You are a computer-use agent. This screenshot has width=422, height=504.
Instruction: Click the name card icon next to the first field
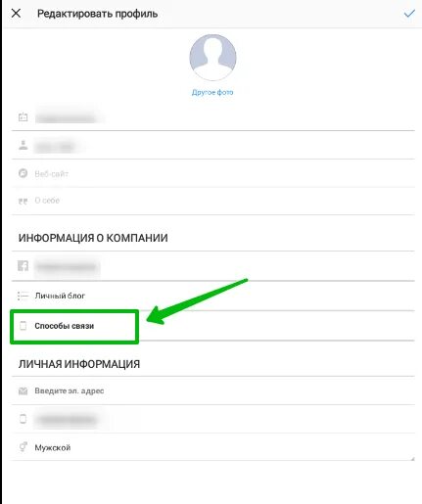(23, 116)
